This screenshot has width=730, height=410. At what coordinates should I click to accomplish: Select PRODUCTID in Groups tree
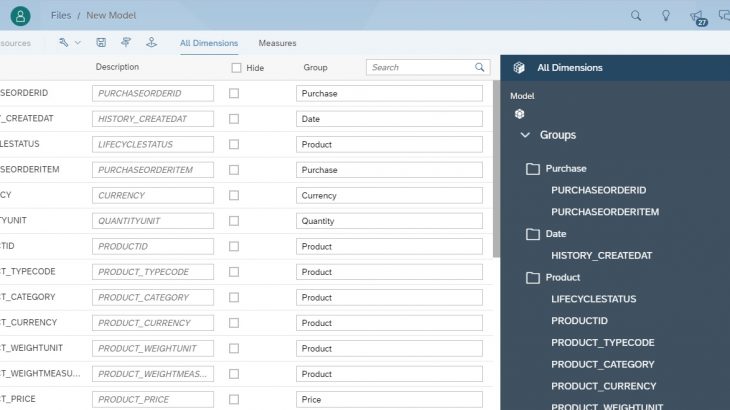(579, 321)
